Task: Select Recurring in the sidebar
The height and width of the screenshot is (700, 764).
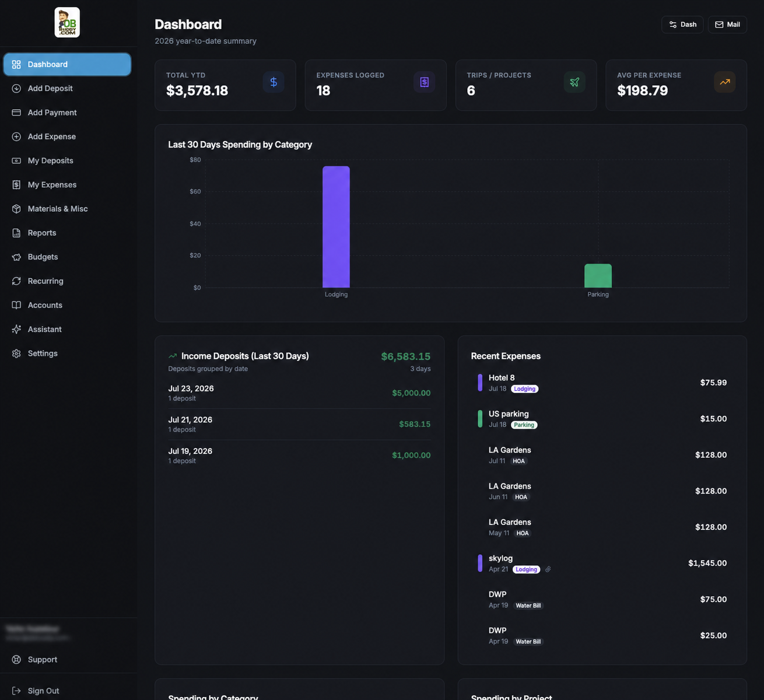Action: (67, 281)
